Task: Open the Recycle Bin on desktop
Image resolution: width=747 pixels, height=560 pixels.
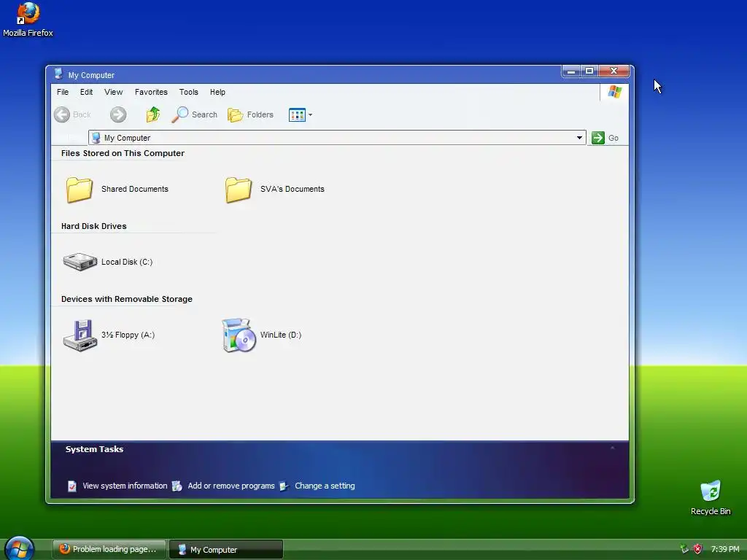Action: (711, 498)
